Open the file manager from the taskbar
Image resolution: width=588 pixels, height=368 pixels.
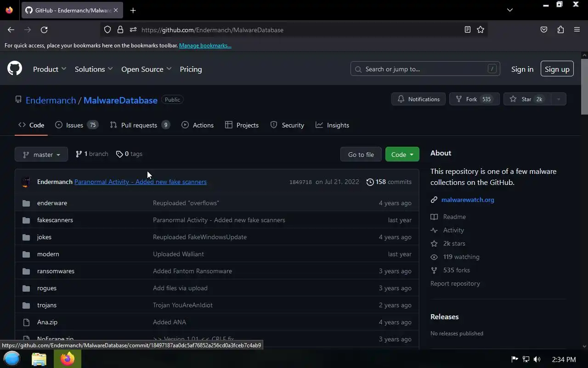pos(39,359)
